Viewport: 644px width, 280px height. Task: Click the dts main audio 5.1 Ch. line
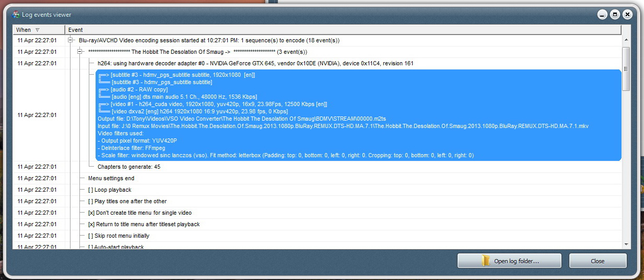[x=177, y=97]
